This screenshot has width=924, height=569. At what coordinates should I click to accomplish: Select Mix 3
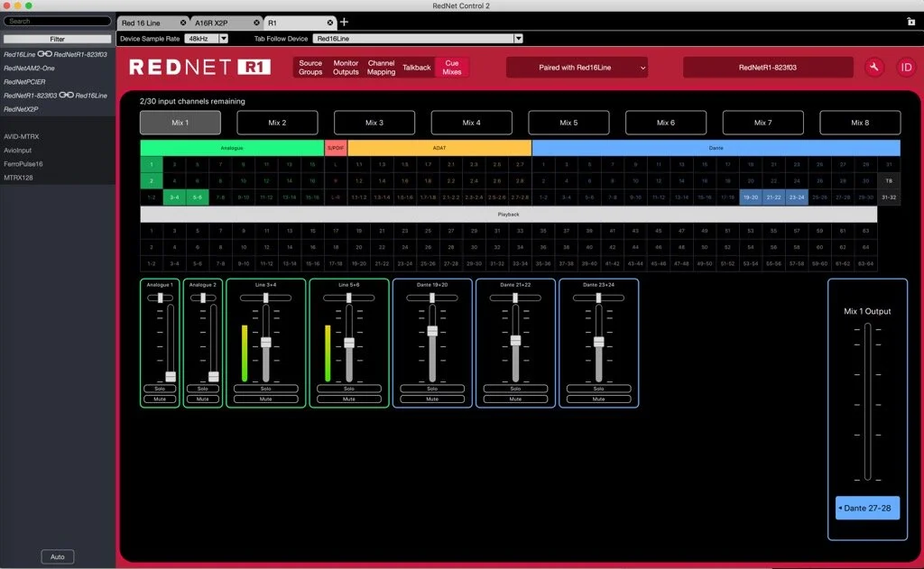coord(374,123)
